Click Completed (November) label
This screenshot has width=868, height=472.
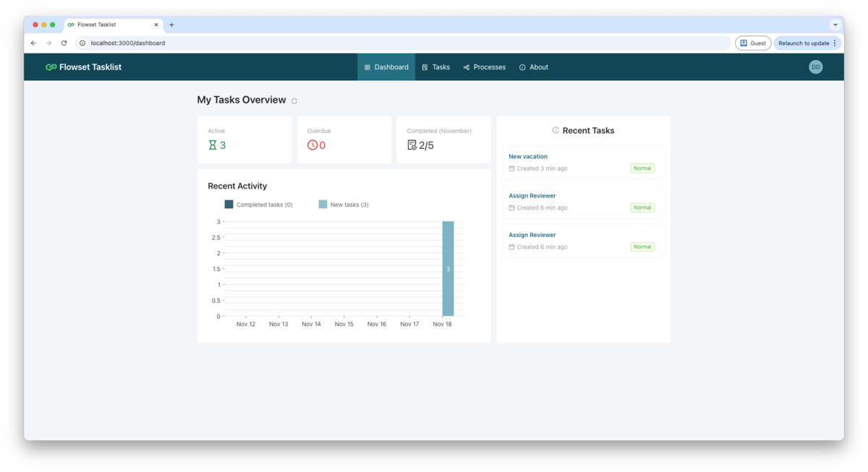point(439,131)
